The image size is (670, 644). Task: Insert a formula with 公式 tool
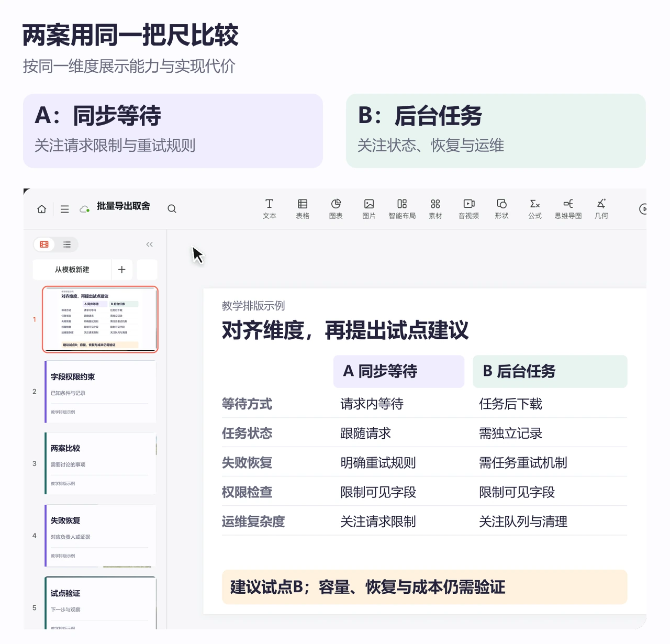click(x=535, y=209)
